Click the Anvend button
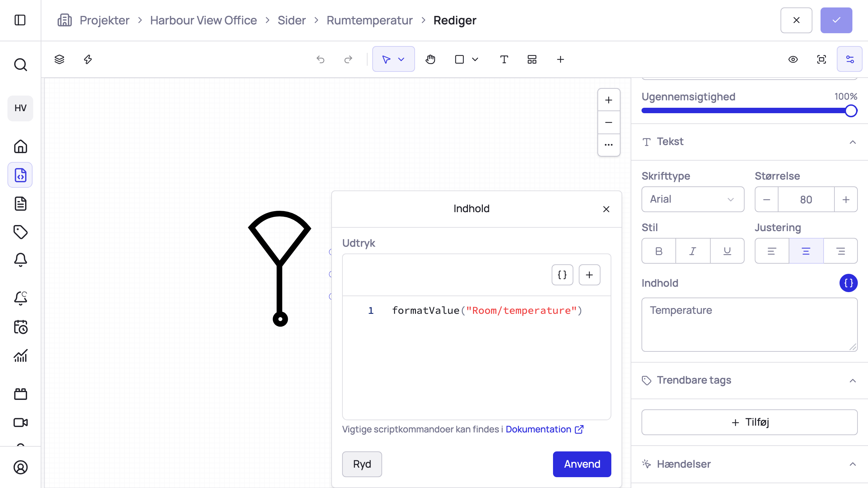The image size is (868, 488). pyautogui.click(x=582, y=464)
